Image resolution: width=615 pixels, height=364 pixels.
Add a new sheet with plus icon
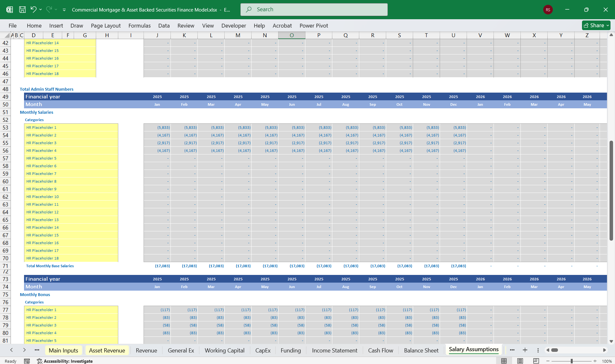click(525, 350)
